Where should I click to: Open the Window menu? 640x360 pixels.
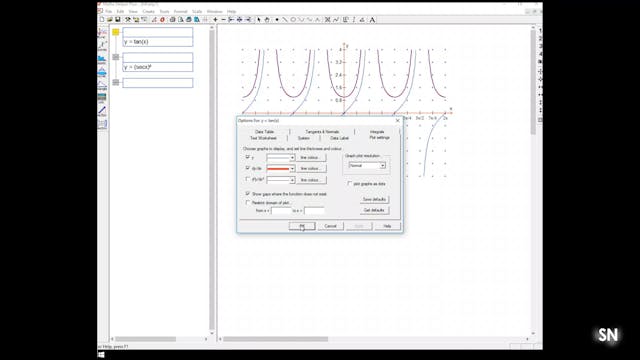tap(214, 11)
